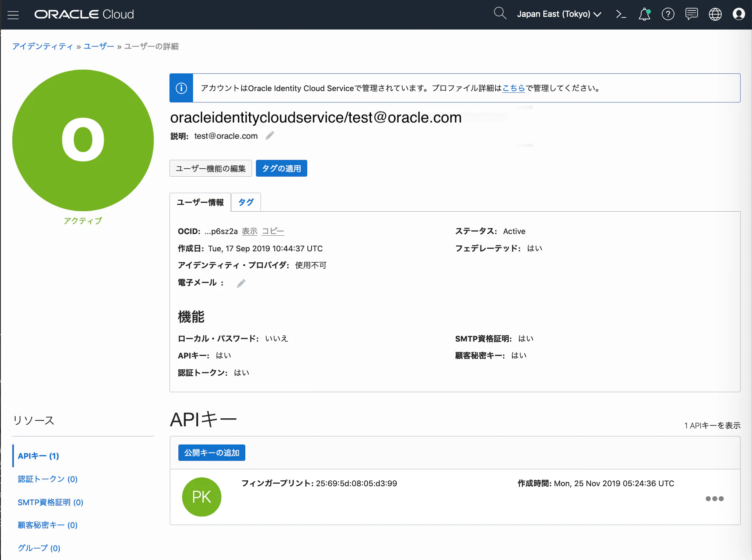Image resolution: width=752 pixels, height=560 pixels.
Task: Click the fingerprint value 25:69:5d:08:05:d3:99
Action: pos(357,483)
